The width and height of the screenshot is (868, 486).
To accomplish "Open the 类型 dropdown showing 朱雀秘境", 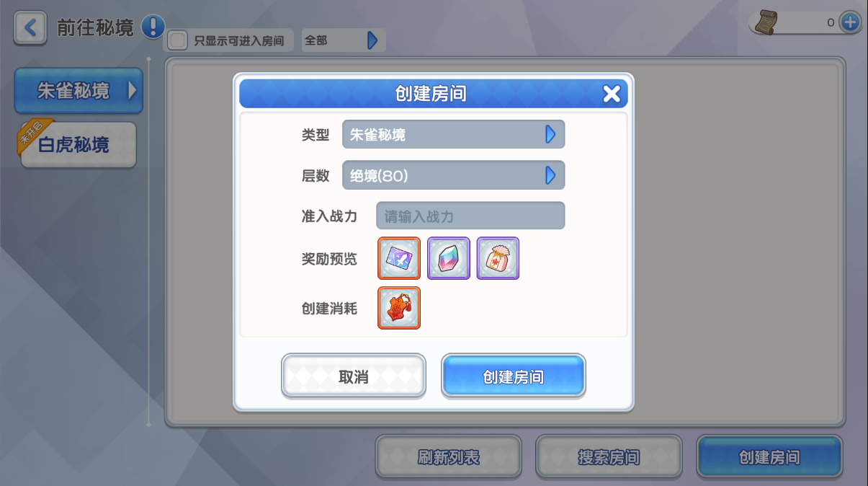I will (453, 134).
